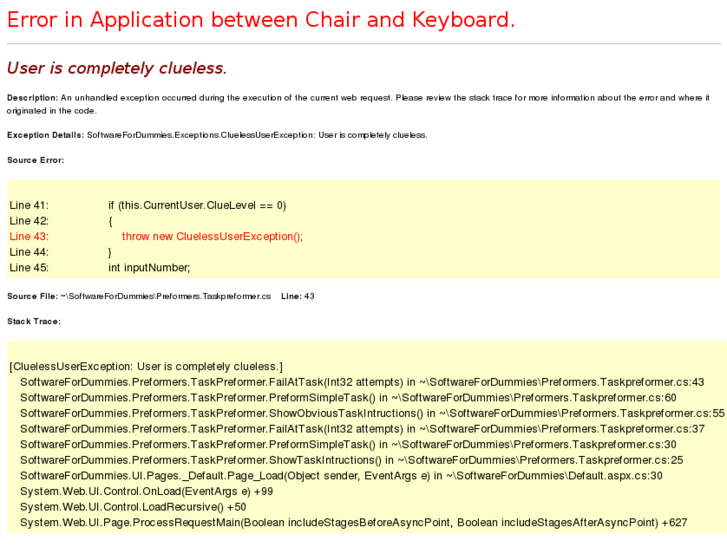727x545 pixels.
Task: Click the 'int inputNumber;' code on Line 45
Action: 149,268
